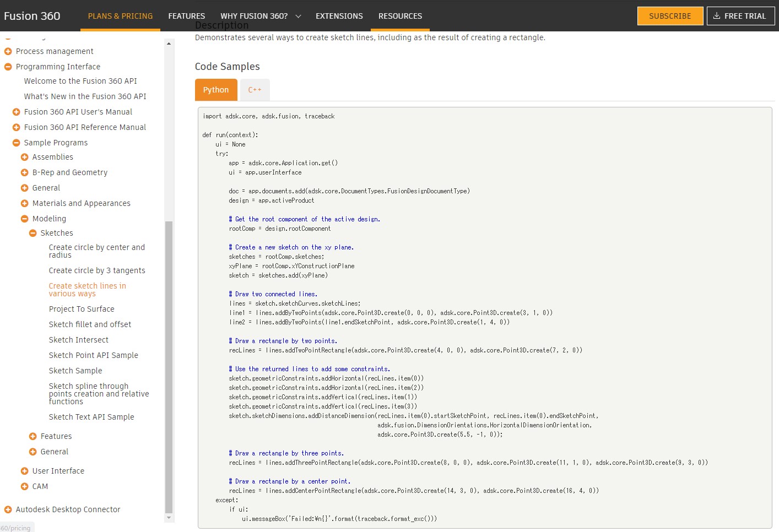Expand the Process management section
This screenshot has height=532, width=779.
[x=8, y=51]
